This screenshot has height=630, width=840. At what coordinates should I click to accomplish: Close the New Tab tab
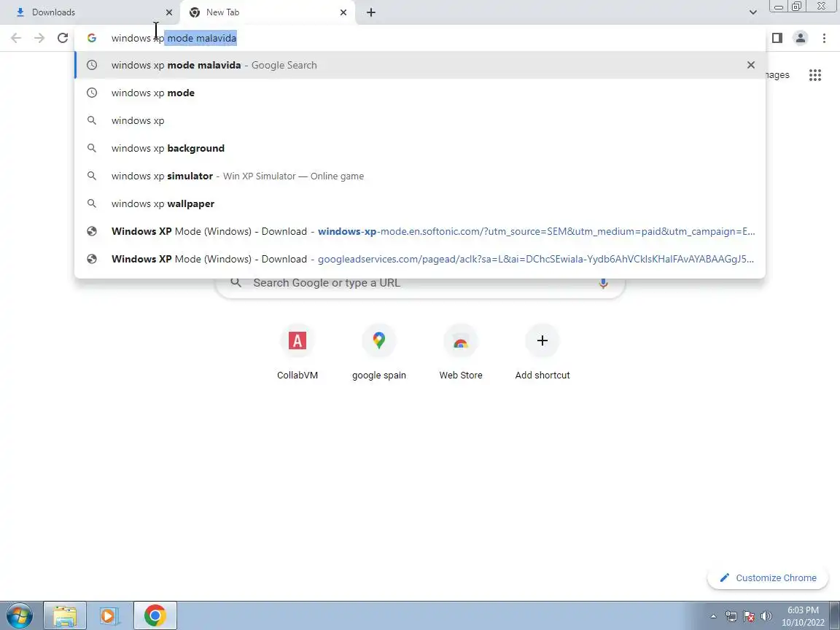click(343, 12)
